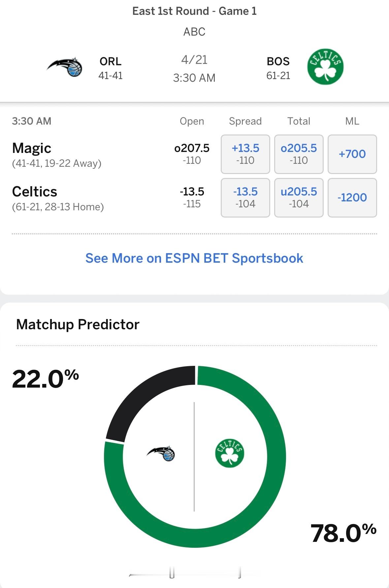Image resolution: width=389 pixels, height=588 pixels.
Task: Tap the BOS team abbreviation
Action: click(278, 61)
